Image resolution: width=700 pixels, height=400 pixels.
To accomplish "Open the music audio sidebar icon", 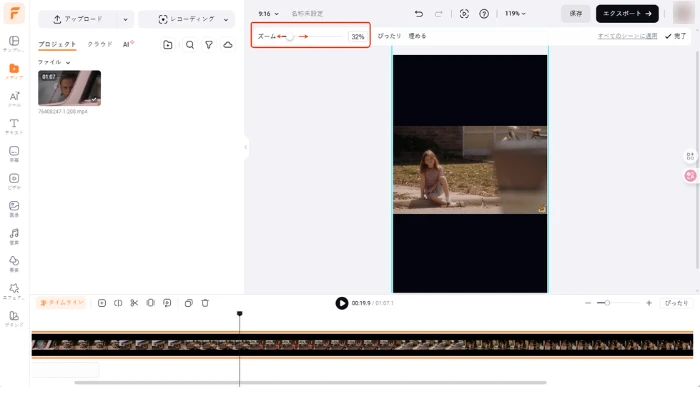I will 14,234.
